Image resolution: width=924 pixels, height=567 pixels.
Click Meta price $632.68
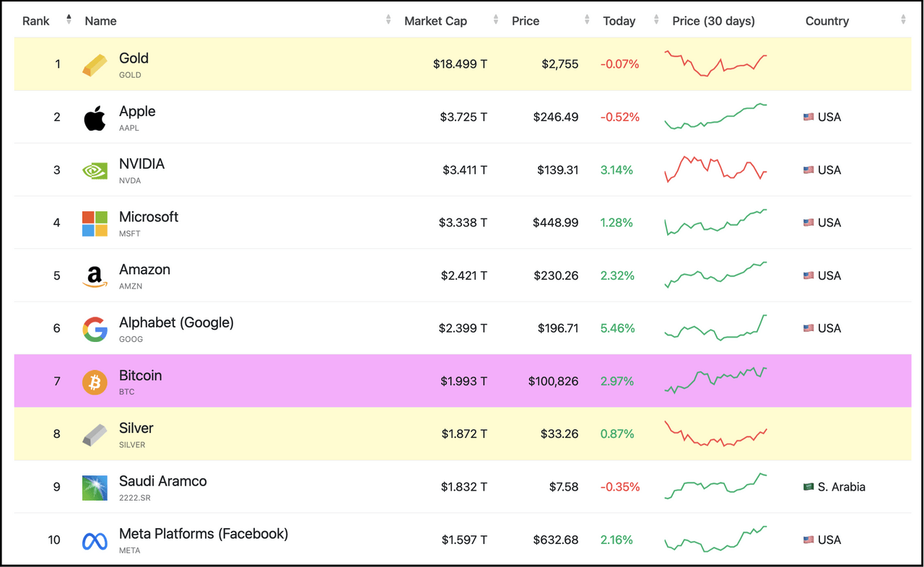(x=556, y=540)
